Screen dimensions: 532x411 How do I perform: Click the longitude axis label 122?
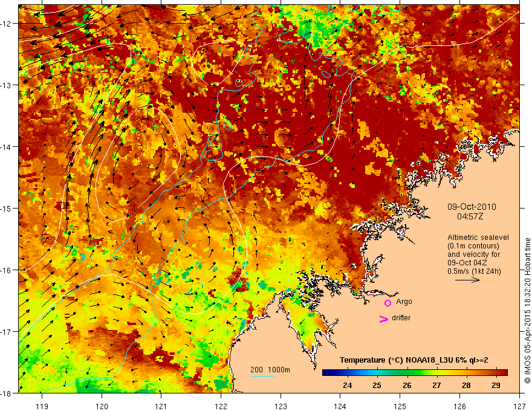[x=221, y=406]
